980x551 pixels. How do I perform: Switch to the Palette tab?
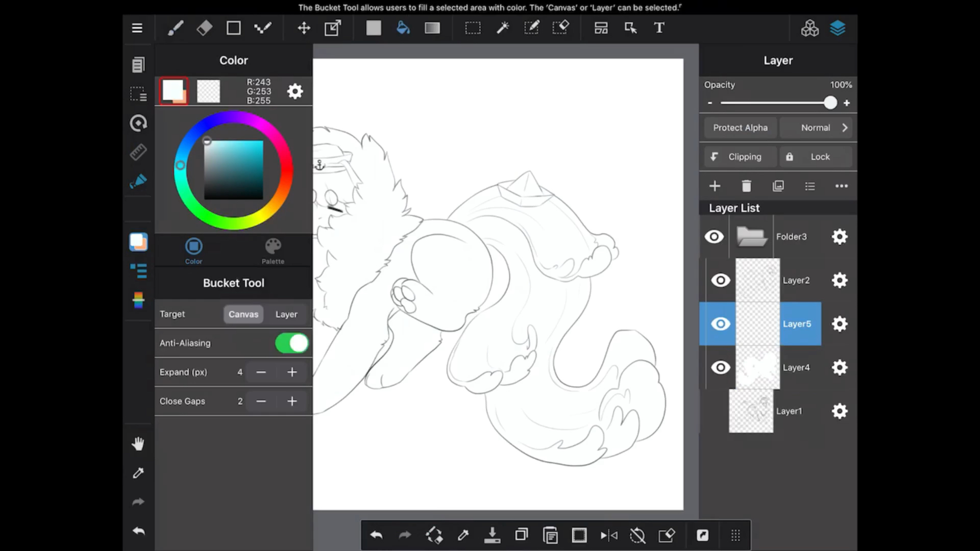pos(273,251)
